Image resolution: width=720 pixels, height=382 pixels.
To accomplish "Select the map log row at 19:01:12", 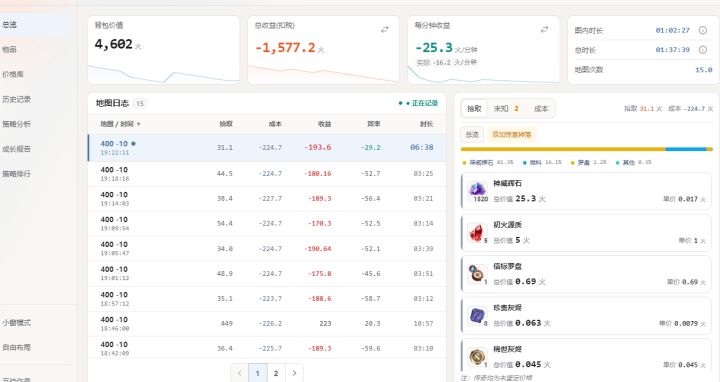I will [267, 273].
